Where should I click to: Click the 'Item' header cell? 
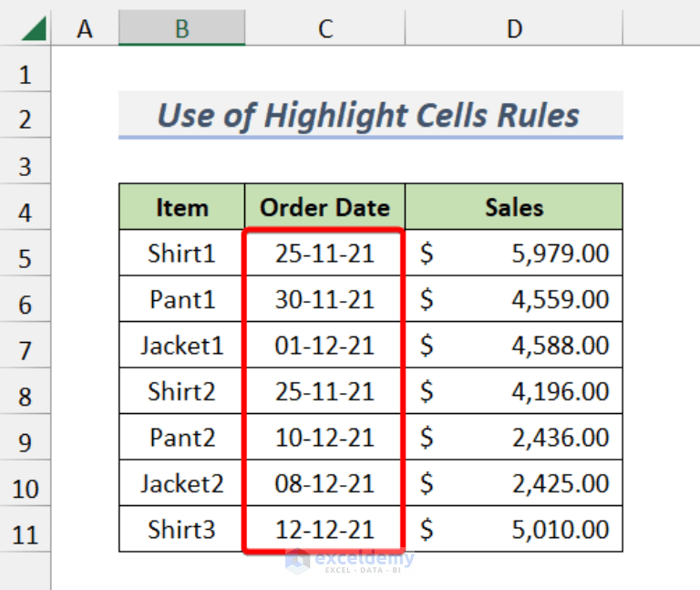[x=181, y=207]
